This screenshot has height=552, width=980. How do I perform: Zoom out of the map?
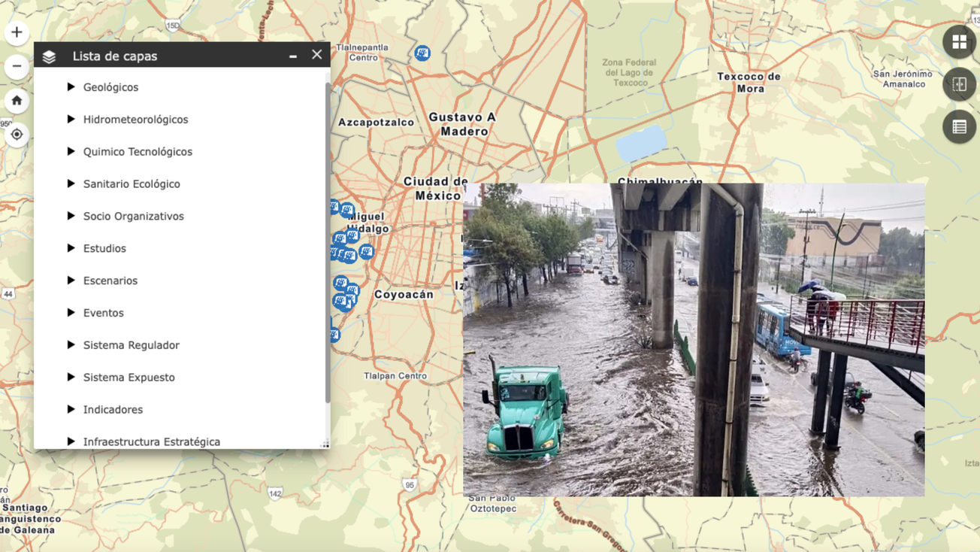17,66
